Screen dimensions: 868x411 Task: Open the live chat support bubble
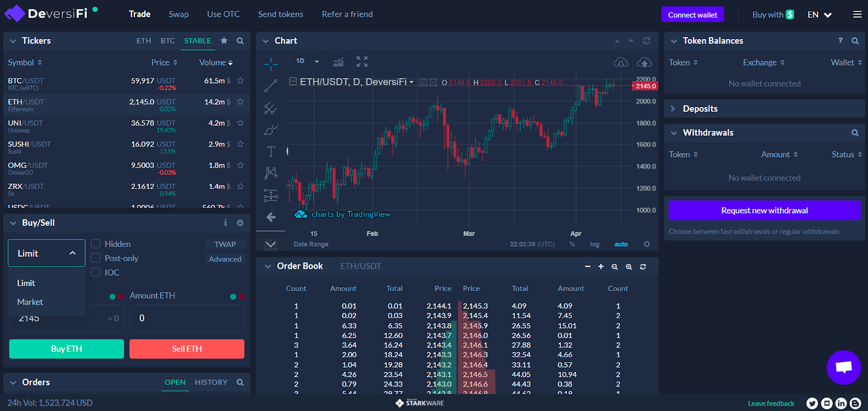pos(843,368)
